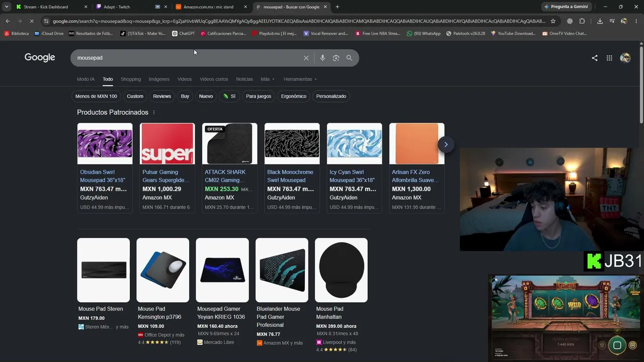Switch to the Amazon.com.mx mic stand tab

pos(210,7)
